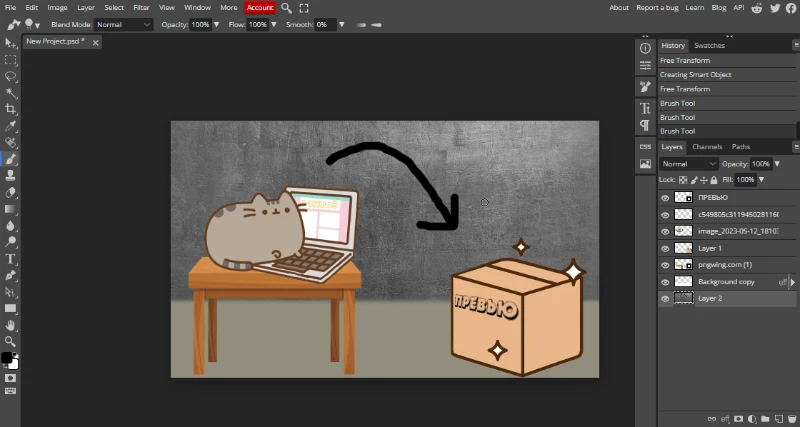This screenshot has width=800, height=427.
Task: Toggle Quick Mask mode icon
Action: pos(10,378)
